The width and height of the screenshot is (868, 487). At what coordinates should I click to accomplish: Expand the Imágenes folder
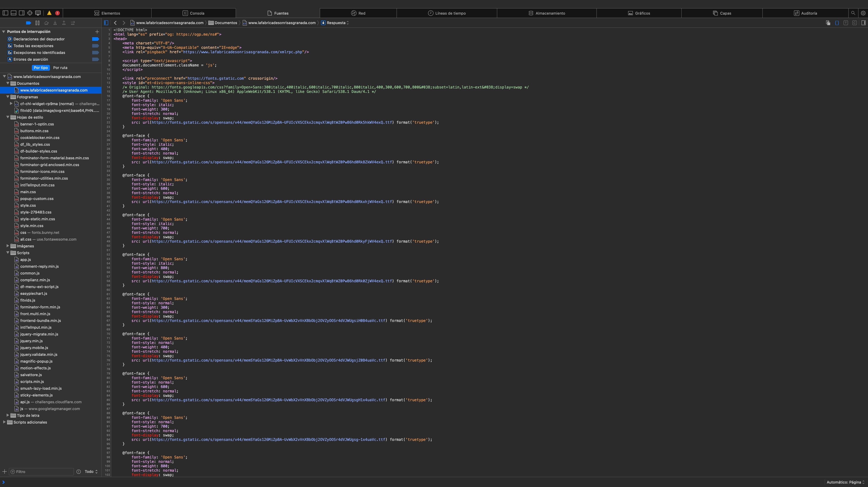(8, 246)
